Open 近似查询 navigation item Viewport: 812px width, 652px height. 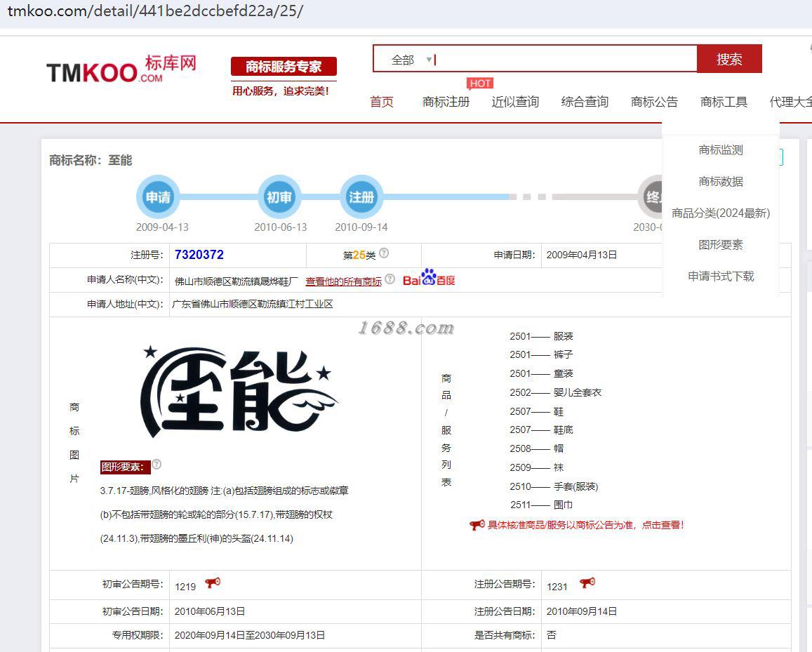(515, 102)
